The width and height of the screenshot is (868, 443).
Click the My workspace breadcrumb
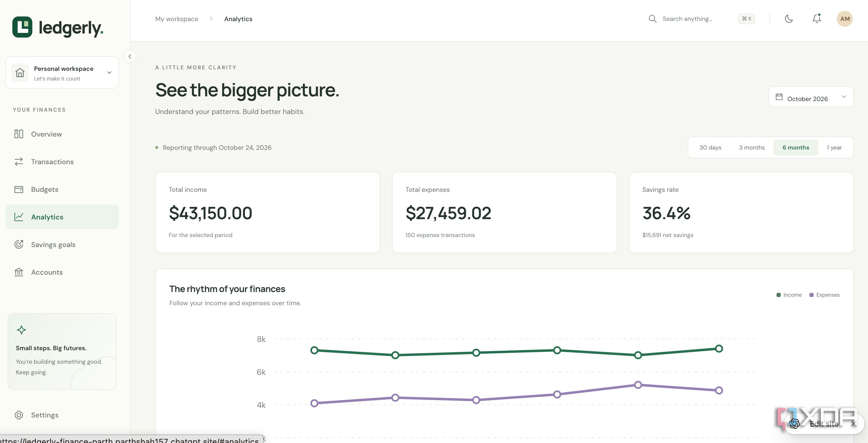[x=176, y=19]
